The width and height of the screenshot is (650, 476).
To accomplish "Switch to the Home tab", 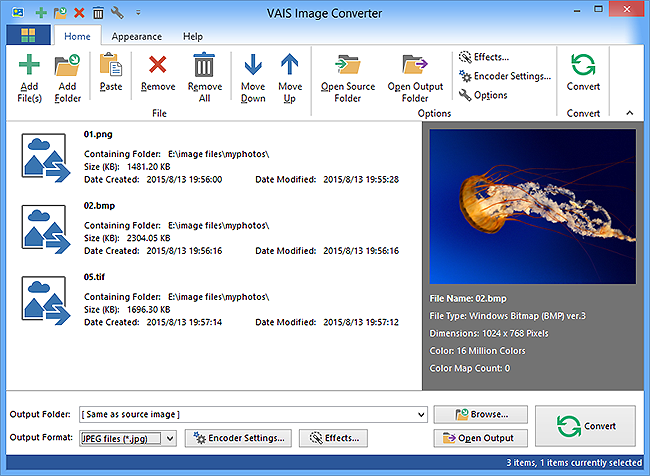I will pyautogui.click(x=78, y=36).
